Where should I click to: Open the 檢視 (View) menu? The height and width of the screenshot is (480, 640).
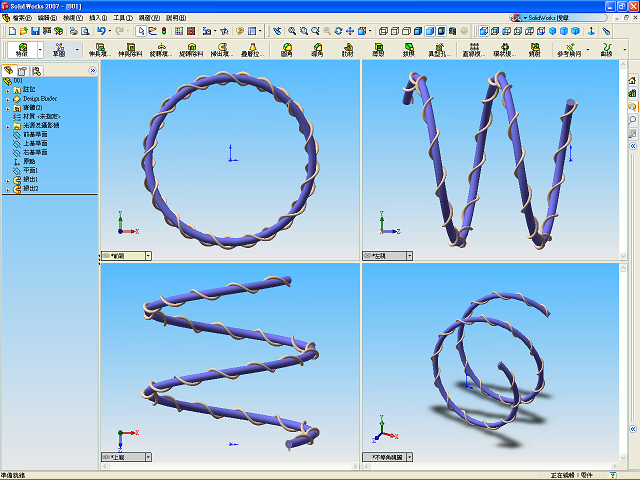click(73, 18)
